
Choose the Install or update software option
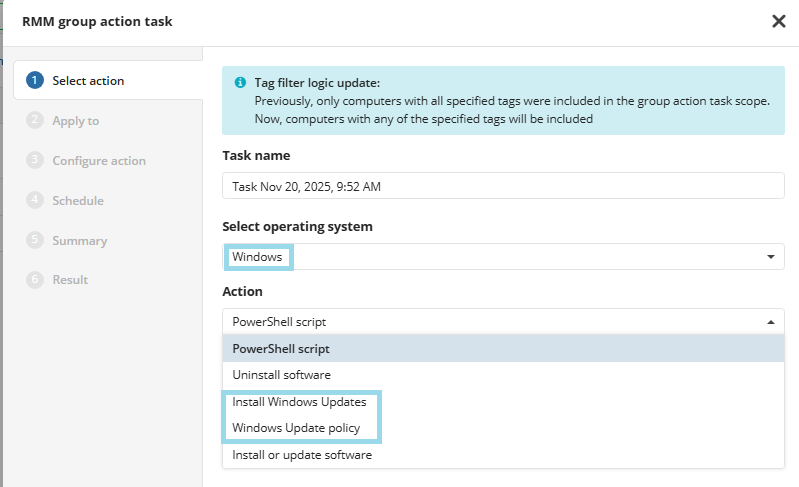[302, 455]
